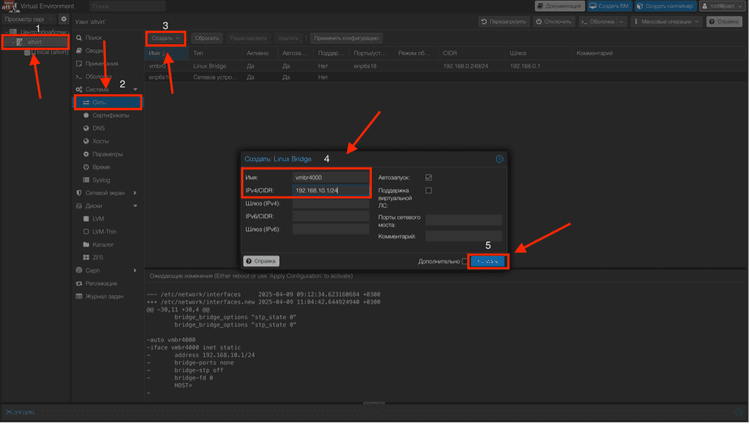Click Создать ВМ button
The width and height of the screenshot is (750, 424).
tap(609, 6)
